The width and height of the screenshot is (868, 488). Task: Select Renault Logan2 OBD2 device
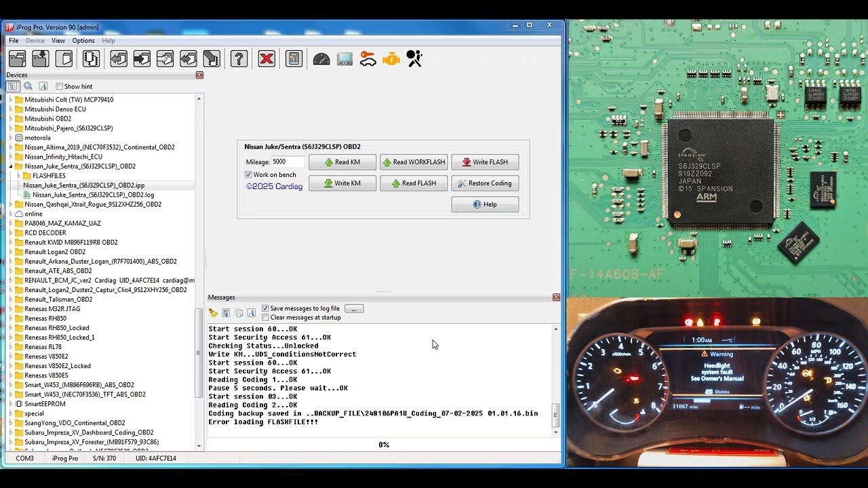pos(55,251)
